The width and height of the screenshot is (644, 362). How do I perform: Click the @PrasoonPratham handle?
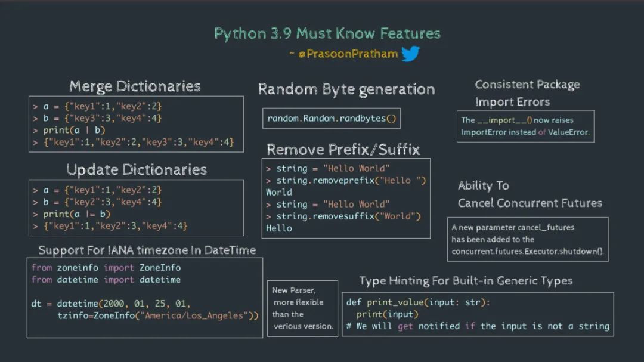click(348, 54)
